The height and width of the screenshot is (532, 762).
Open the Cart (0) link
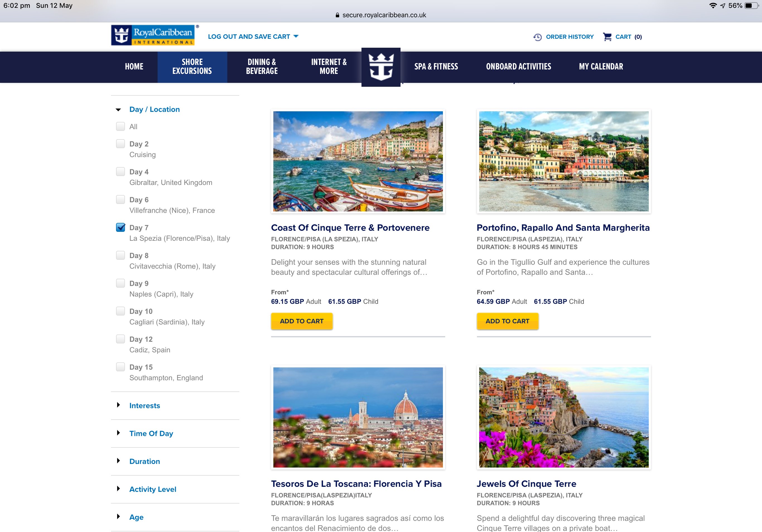click(629, 37)
